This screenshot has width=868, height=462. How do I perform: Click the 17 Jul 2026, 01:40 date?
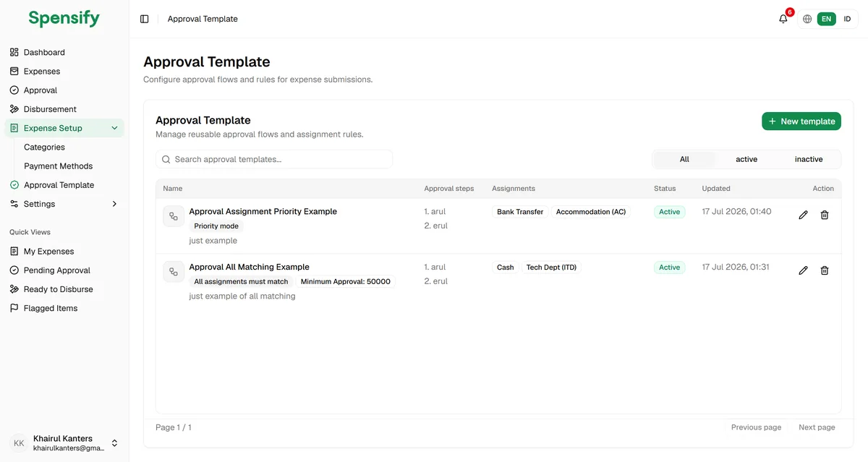(x=736, y=212)
